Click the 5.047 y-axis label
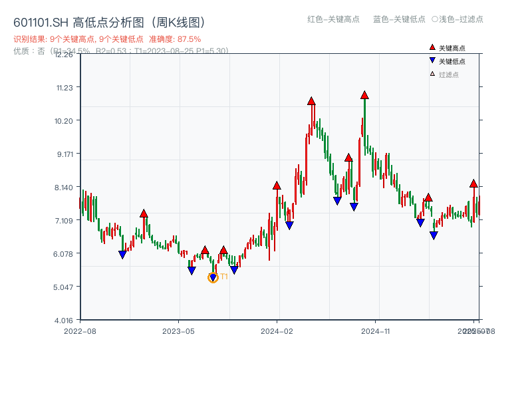The height and width of the screenshot is (399, 532). [63, 287]
